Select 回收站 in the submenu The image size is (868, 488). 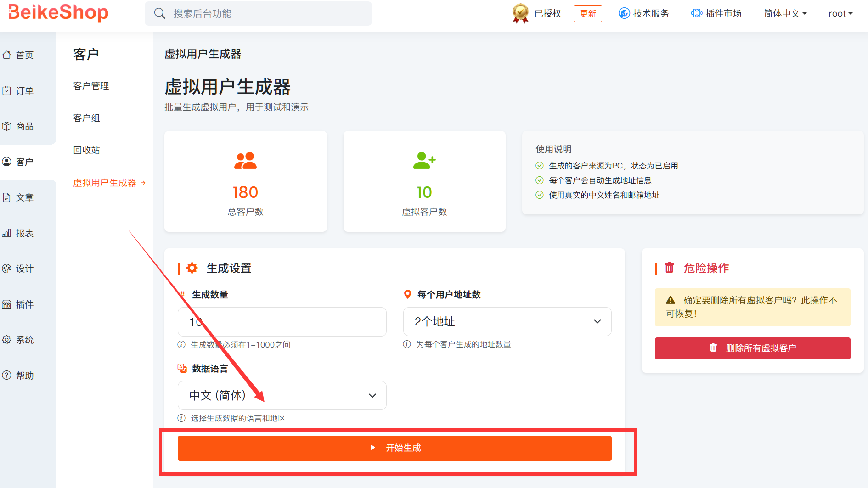click(x=86, y=150)
